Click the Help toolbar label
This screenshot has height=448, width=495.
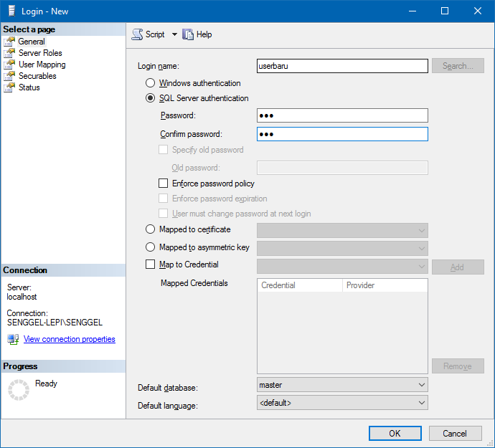204,34
